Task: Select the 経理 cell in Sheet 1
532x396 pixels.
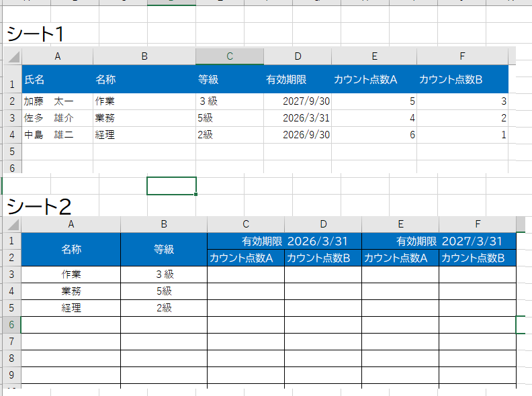Action: click(x=144, y=135)
